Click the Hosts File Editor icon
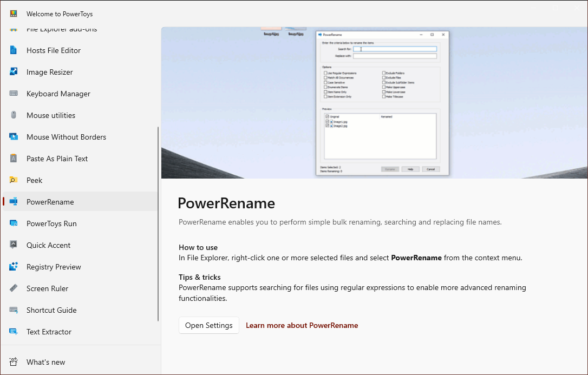Image resolution: width=588 pixels, height=375 pixels. [x=15, y=50]
